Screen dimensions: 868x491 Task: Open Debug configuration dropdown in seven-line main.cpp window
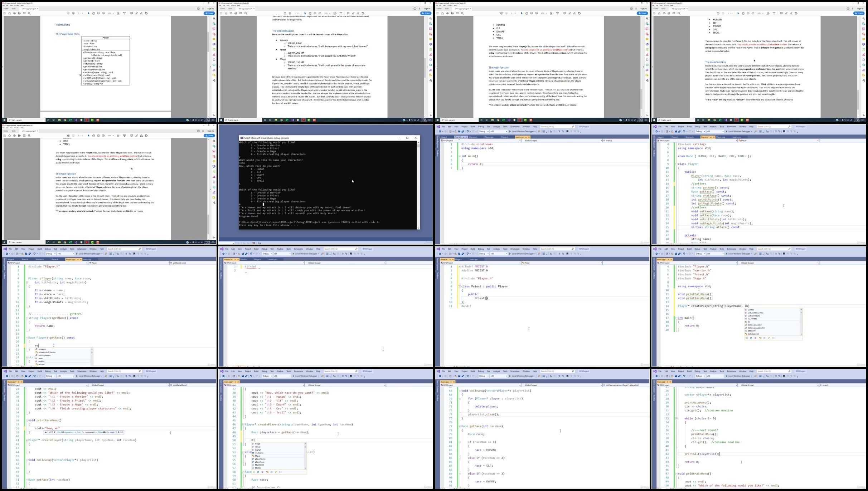tap(484, 131)
